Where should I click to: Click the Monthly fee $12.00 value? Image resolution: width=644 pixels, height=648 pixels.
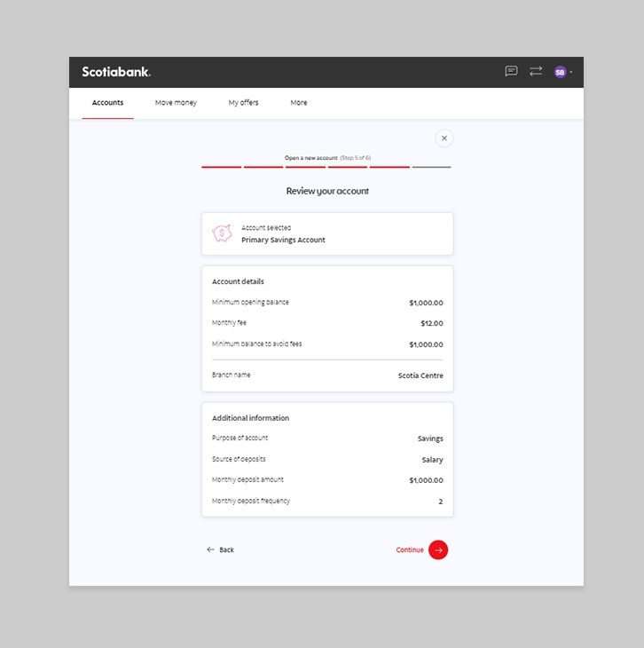pyautogui.click(x=432, y=323)
